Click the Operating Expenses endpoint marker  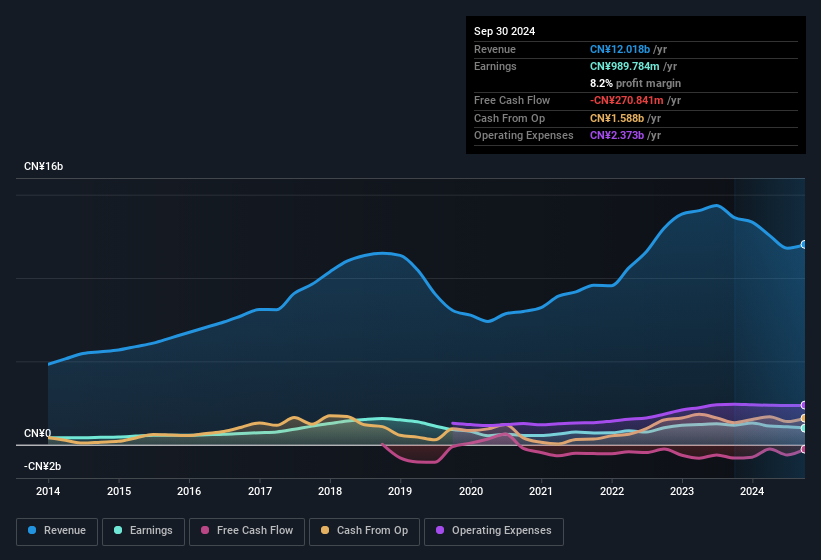point(804,405)
